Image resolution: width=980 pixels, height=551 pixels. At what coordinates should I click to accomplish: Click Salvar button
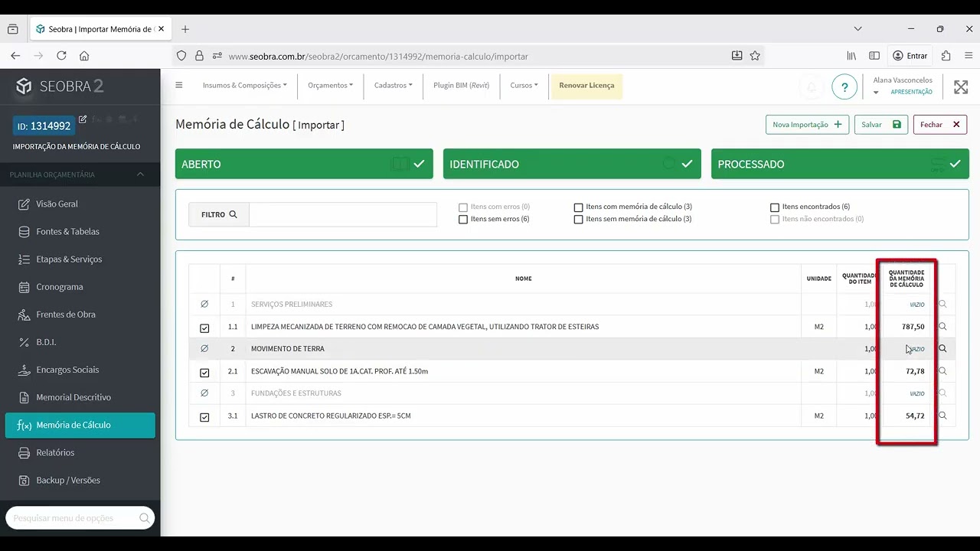click(x=881, y=125)
